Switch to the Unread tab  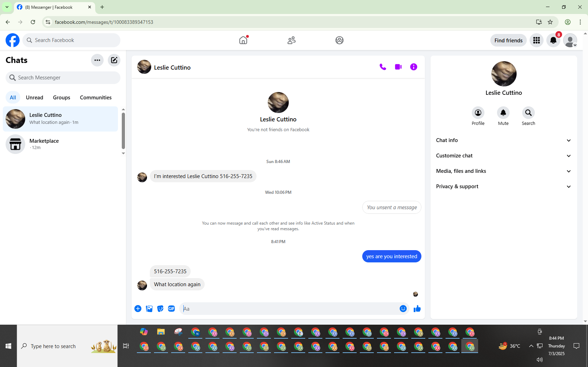click(x=35, y=98)
